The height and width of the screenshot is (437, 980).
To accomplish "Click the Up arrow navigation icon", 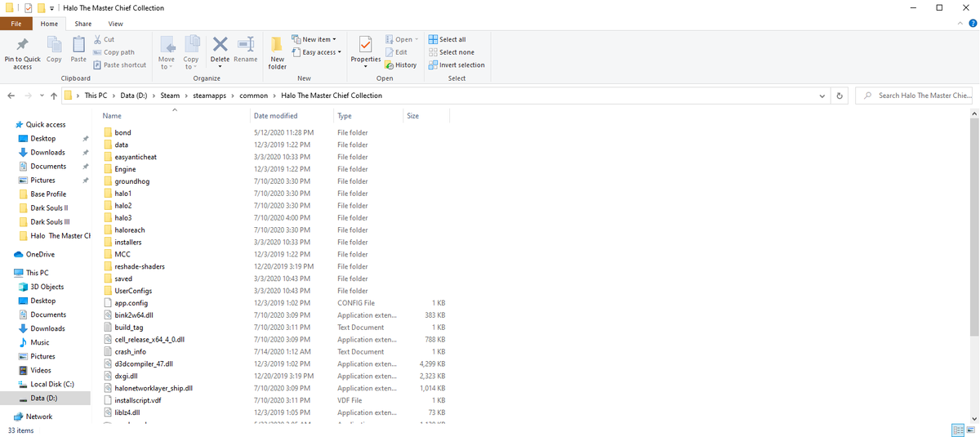I will click(x=54, y=96).
